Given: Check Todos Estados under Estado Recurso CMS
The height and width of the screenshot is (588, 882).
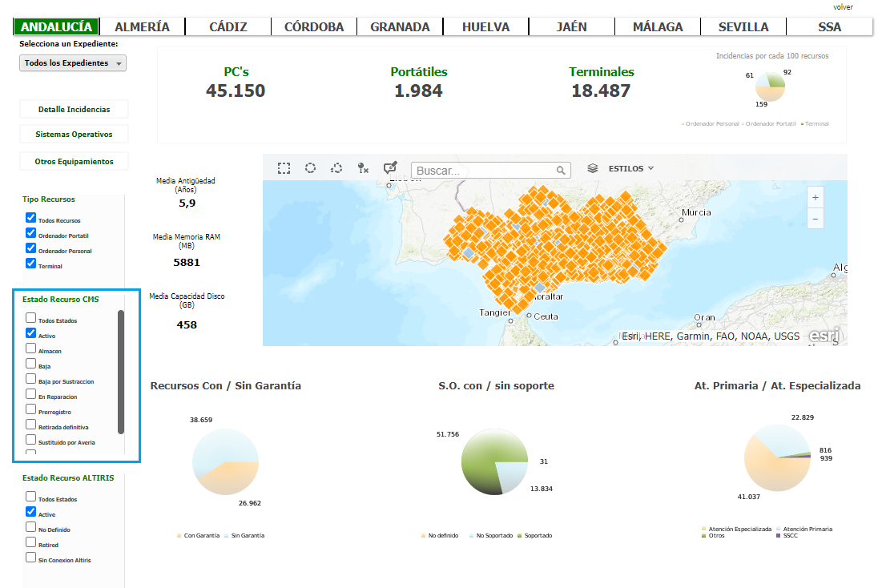Looking at the screenshot, I should pos(31,318).
